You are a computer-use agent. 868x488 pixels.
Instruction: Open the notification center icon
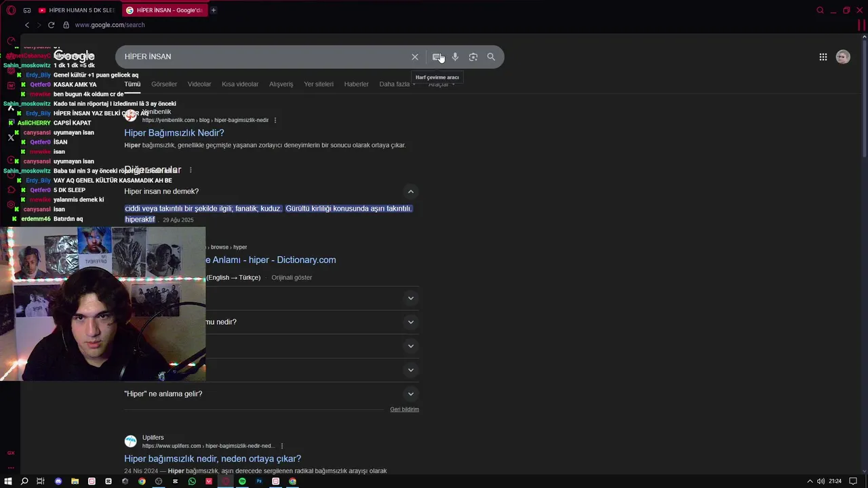click(854, 481)
